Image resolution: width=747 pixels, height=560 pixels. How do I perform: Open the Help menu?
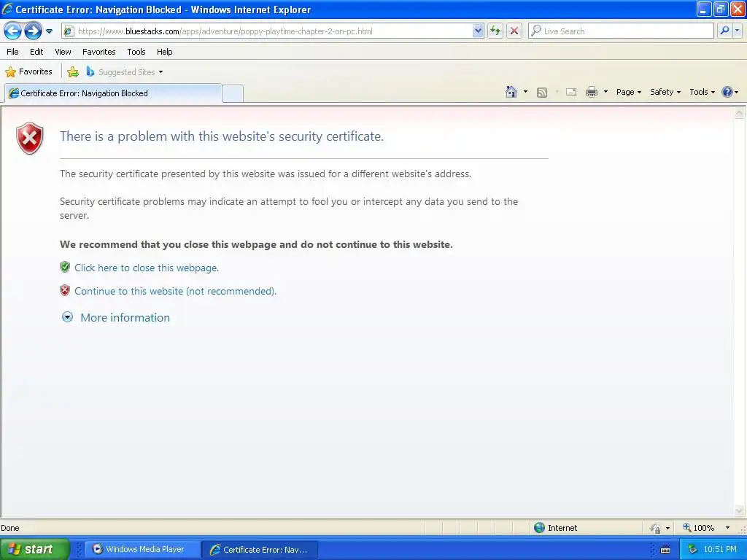click(164, 52)
